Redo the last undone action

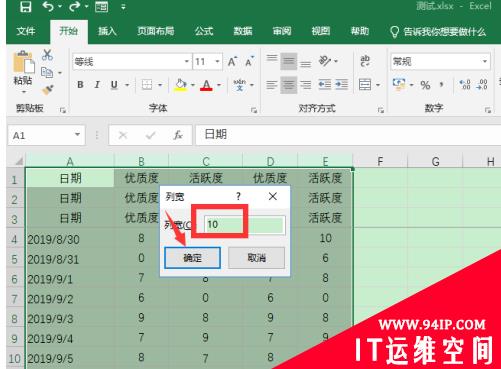coord(75,6)
